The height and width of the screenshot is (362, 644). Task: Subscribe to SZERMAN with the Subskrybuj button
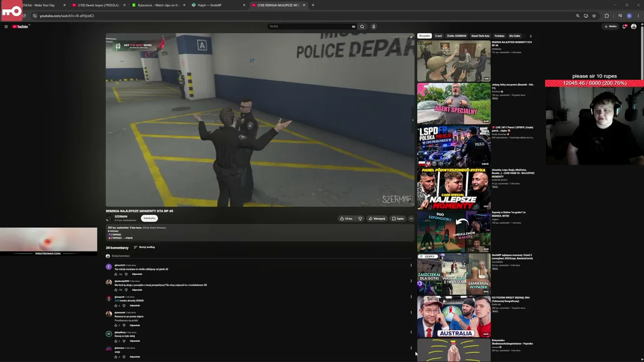[149, 218]
